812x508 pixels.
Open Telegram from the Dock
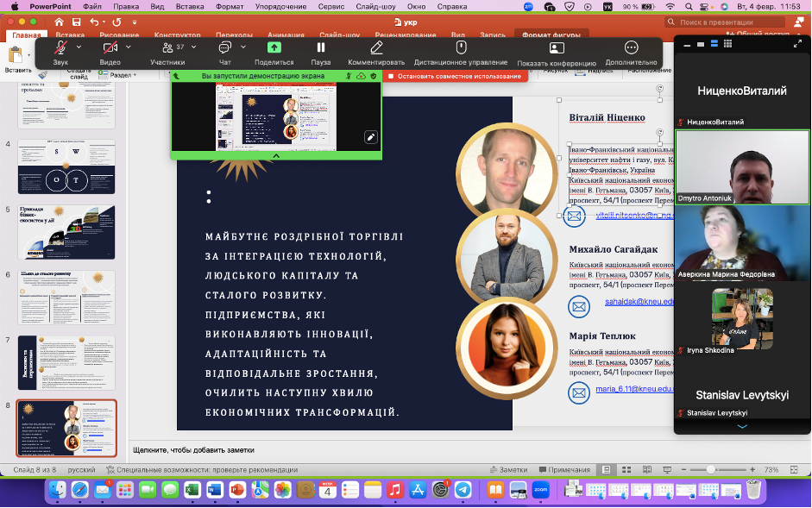click(x=463, y=489)
